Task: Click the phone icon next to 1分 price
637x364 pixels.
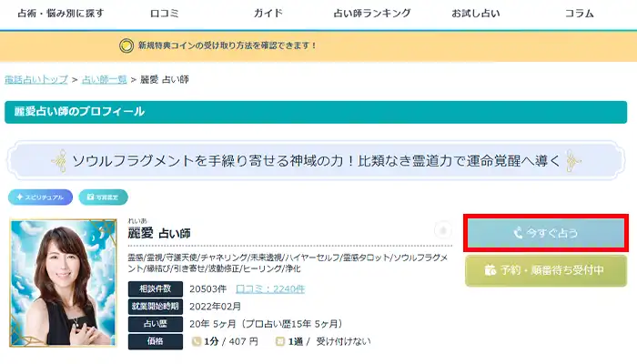Action: (x=196, y=341)
